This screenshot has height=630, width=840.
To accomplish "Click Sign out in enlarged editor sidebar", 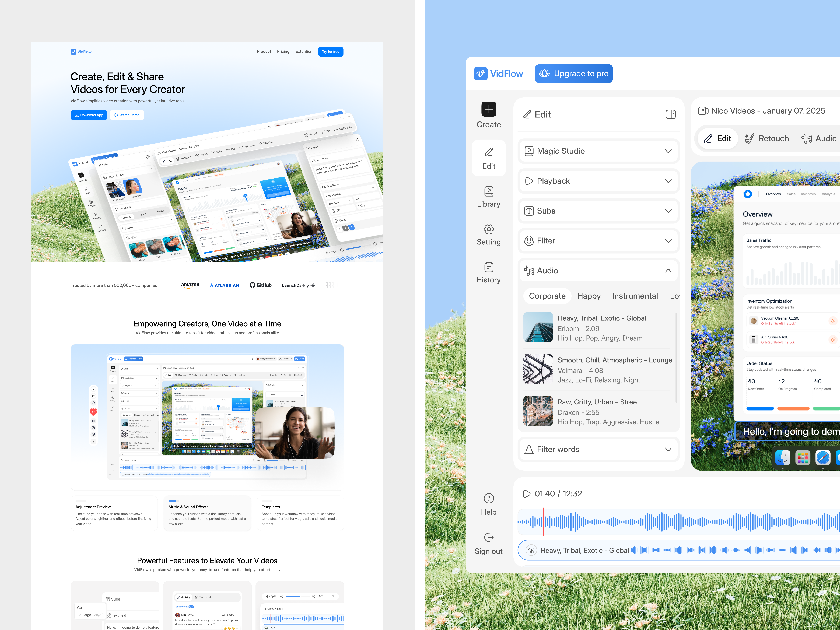I will pyautogui.click(x=489, y=544).
